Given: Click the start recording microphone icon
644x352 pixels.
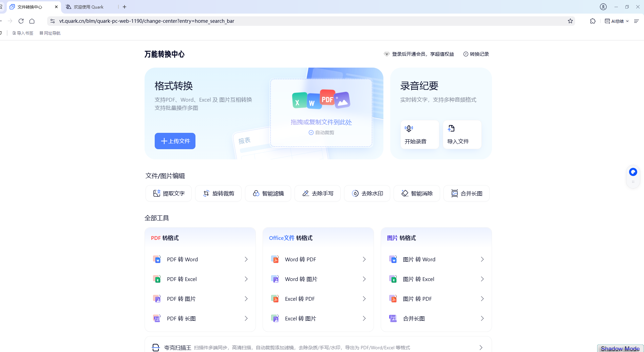Looking at the screenshot, I should (x=409, y=128).
